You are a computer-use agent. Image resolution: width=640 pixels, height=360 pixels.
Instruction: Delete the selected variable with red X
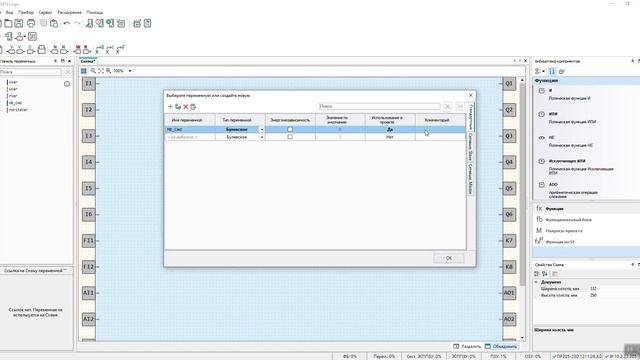[x=186, y=107]
